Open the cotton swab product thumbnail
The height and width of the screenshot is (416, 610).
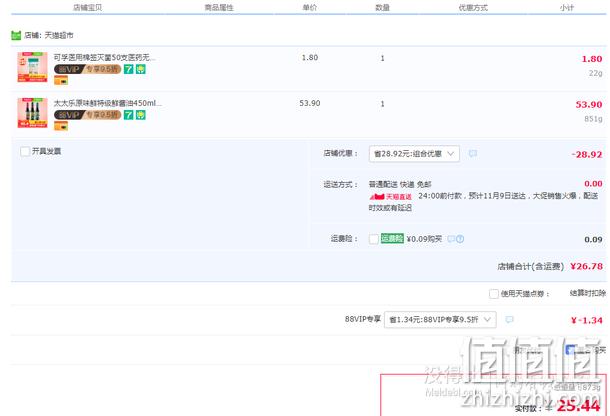click(32, 67)
